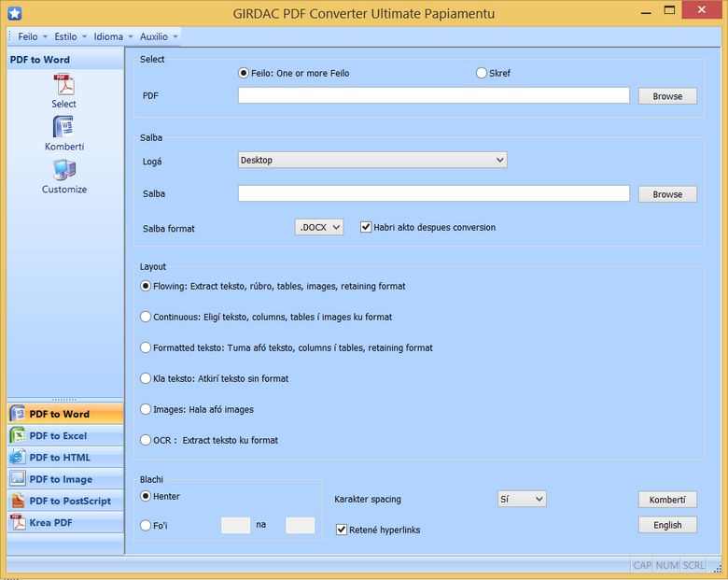This screenshot has height=580, width=728.
Task: Click Browse button next to PDF field
Action: coord(667,96)
